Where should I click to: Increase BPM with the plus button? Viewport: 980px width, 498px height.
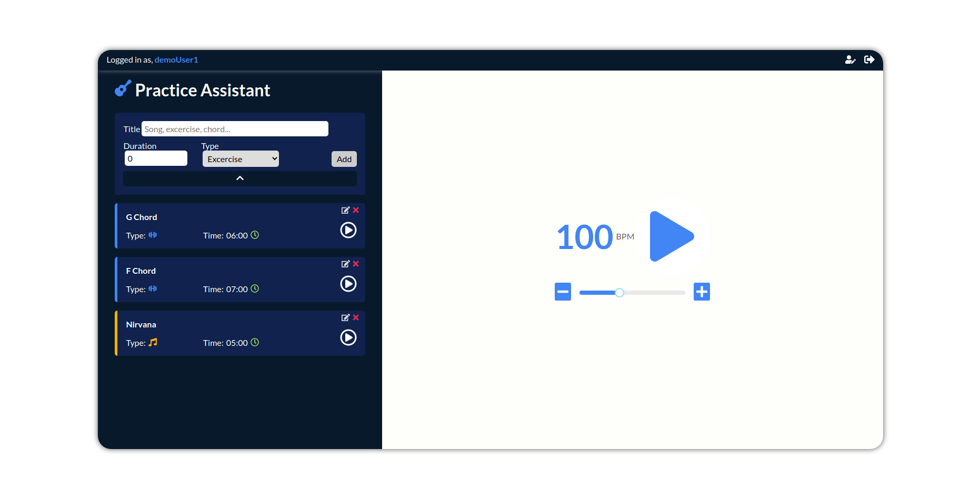[x=702, y=292]
